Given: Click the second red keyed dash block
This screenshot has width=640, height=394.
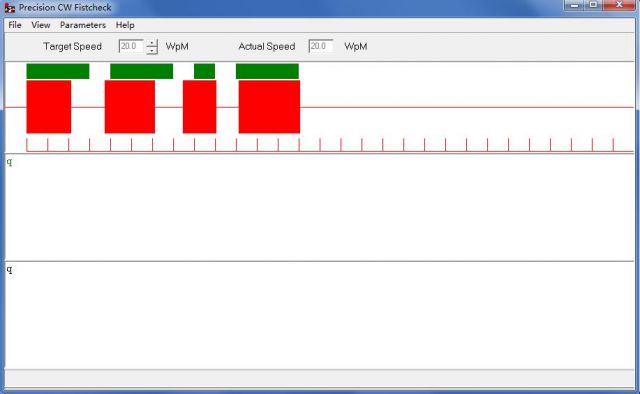Looking at the screenshot, I should 130,107.
